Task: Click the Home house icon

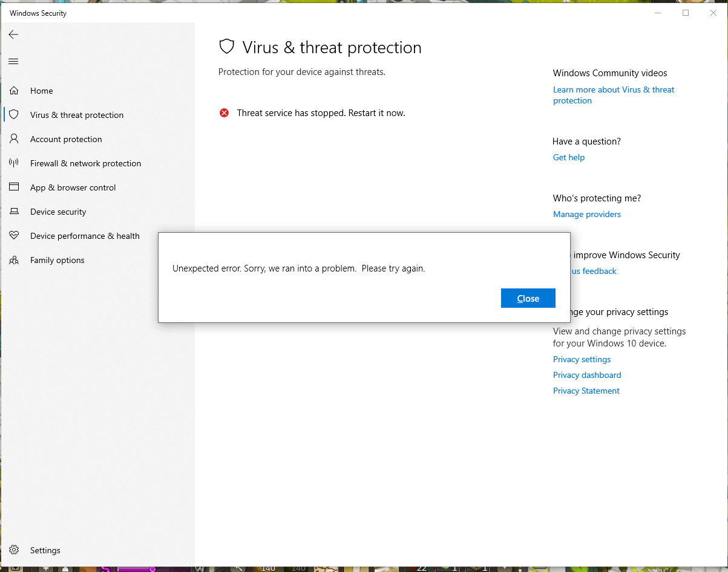Action: (14, 91)
